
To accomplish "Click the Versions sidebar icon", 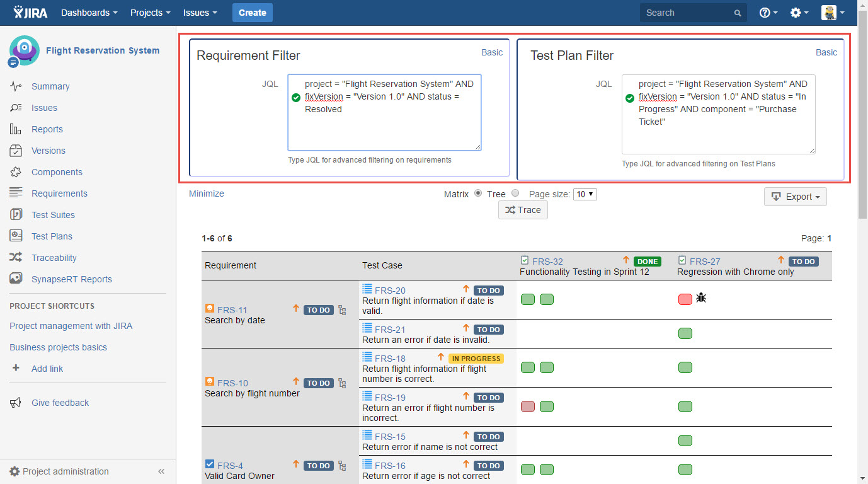I will coord(16,151).
